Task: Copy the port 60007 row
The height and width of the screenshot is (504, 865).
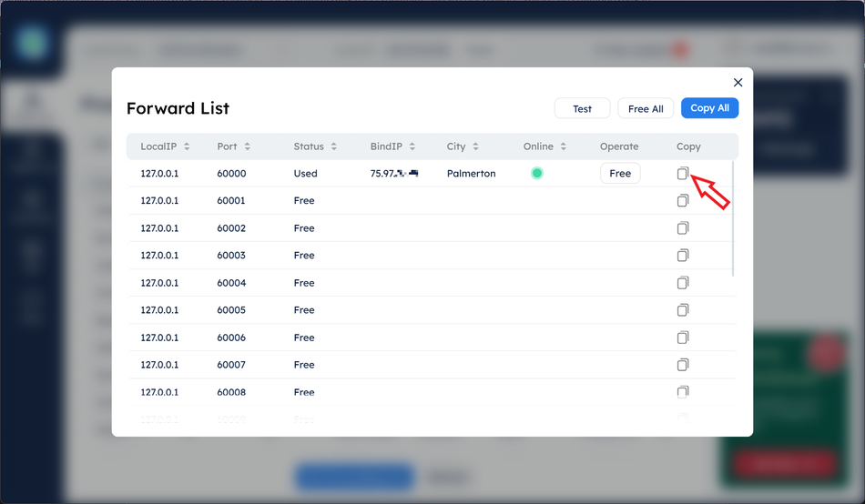Action: coord(682,365)
